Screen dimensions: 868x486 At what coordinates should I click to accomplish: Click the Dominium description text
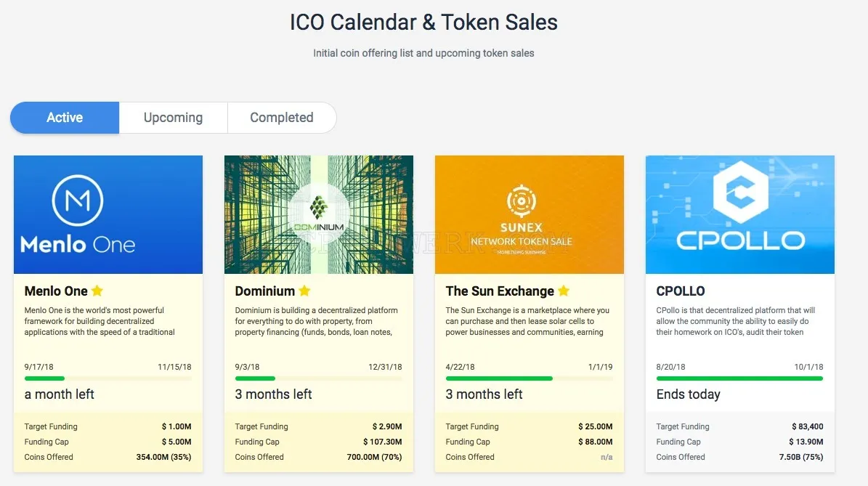point(316,321)
